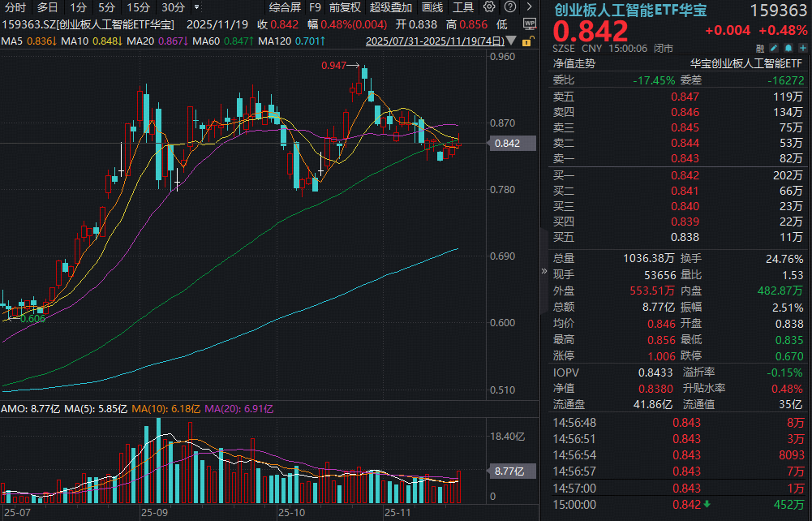Toggle the orange padlock chart lock
The width and height of the screenshot is (812, 521).
point(527,41)
